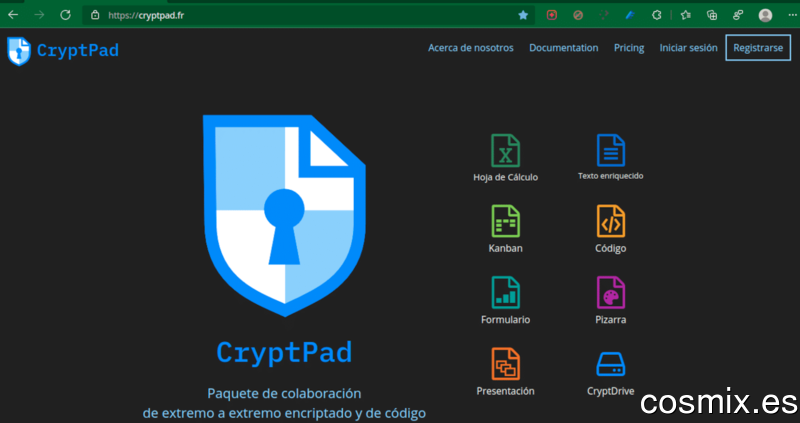This screenshot has height=423, width=800.
Task: Open the CryptDrive icon
Action: click(x=611, y=364)
